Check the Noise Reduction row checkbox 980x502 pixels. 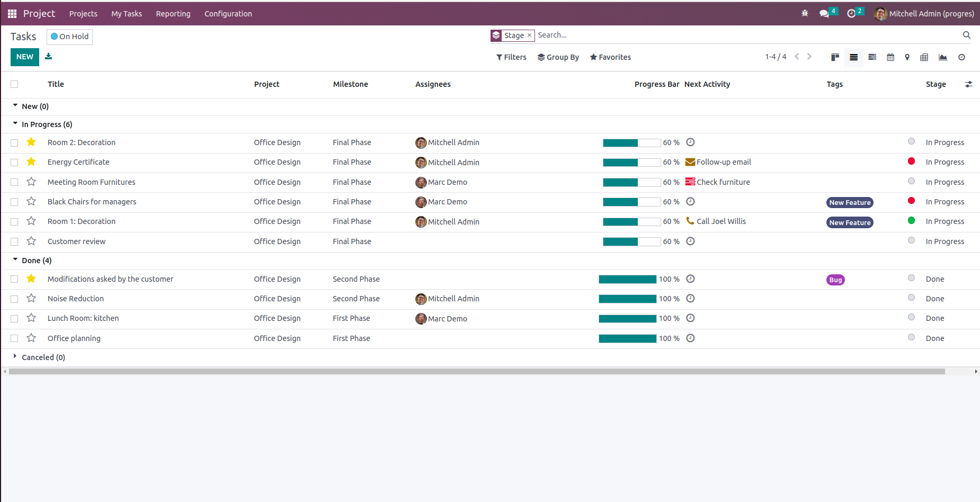click(x=14, y=299)
